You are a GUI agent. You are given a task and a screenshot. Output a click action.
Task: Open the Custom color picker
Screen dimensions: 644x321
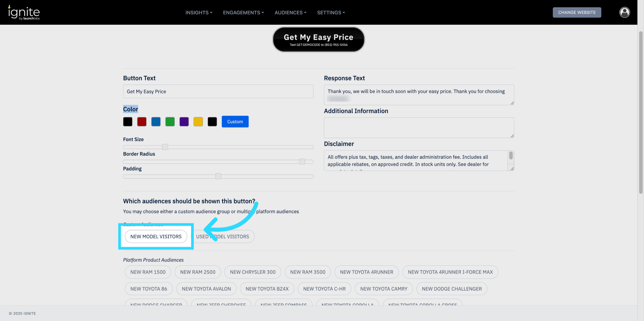pyautogui.click(x=235, y=122)
